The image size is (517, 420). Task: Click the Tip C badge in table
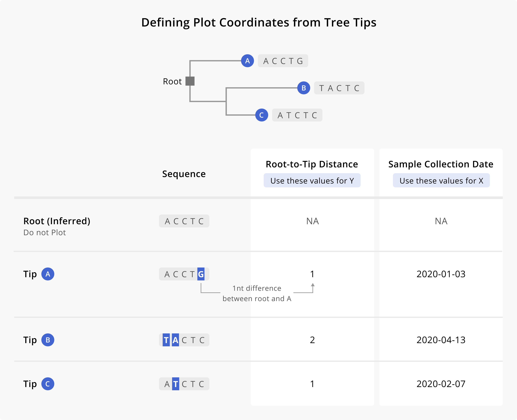[x=48, y=384]
